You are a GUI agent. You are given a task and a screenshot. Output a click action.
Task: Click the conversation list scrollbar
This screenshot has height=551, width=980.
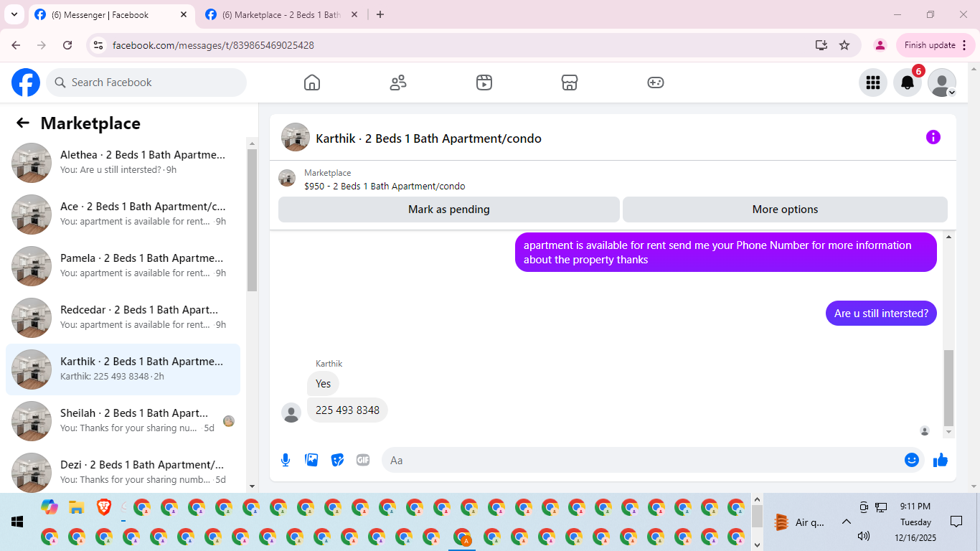click(252, 220)
